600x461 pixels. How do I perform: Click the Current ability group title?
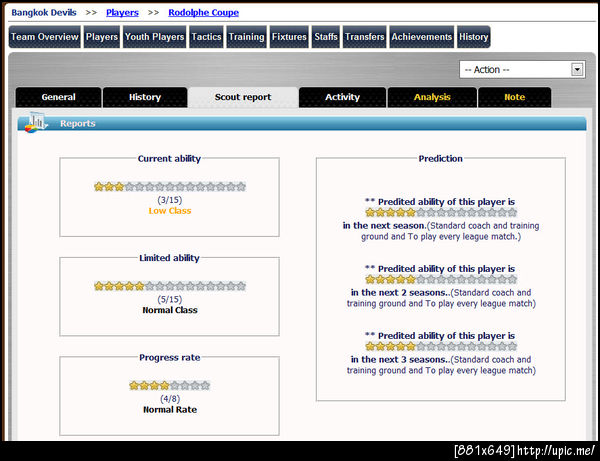coord(169,158)
